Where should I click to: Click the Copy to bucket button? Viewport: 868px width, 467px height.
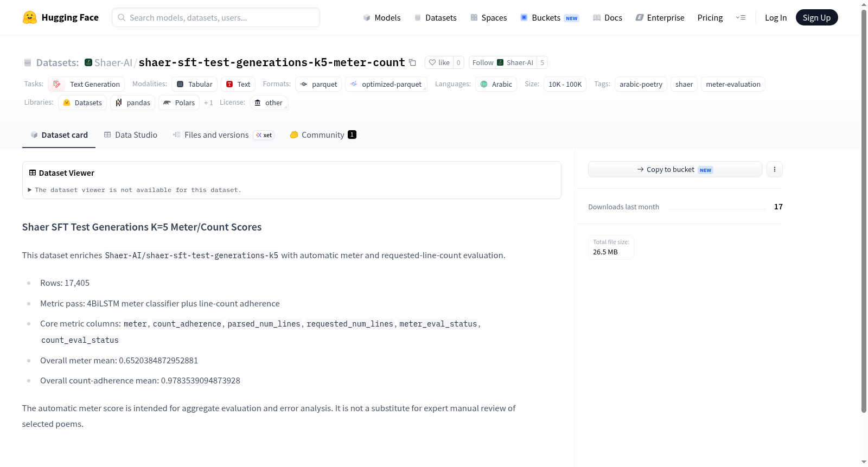675,169
